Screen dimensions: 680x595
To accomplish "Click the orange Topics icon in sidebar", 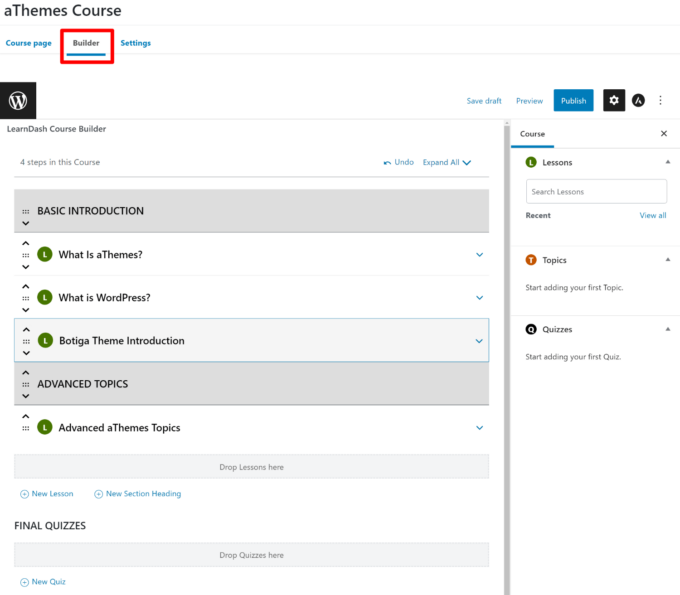I will coord(531,260).
